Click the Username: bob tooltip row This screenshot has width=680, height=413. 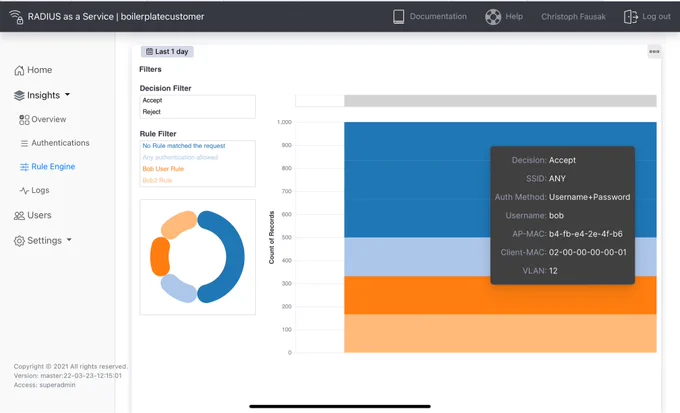point(534,216)
